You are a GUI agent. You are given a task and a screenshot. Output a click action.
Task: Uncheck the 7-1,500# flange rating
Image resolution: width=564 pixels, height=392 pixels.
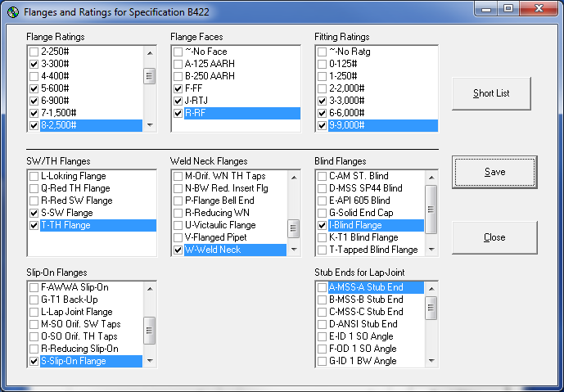[34, 113]
